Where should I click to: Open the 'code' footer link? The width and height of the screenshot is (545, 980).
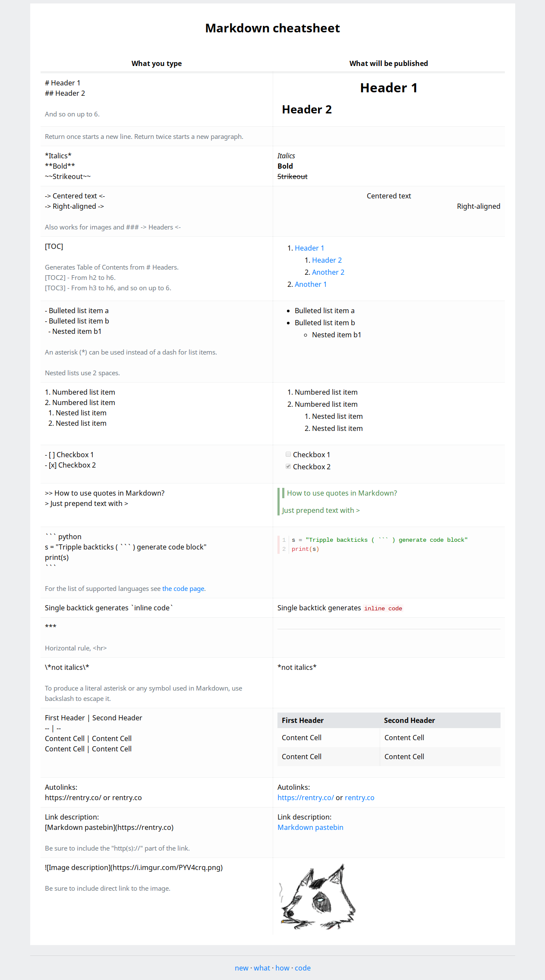point(302,968)
